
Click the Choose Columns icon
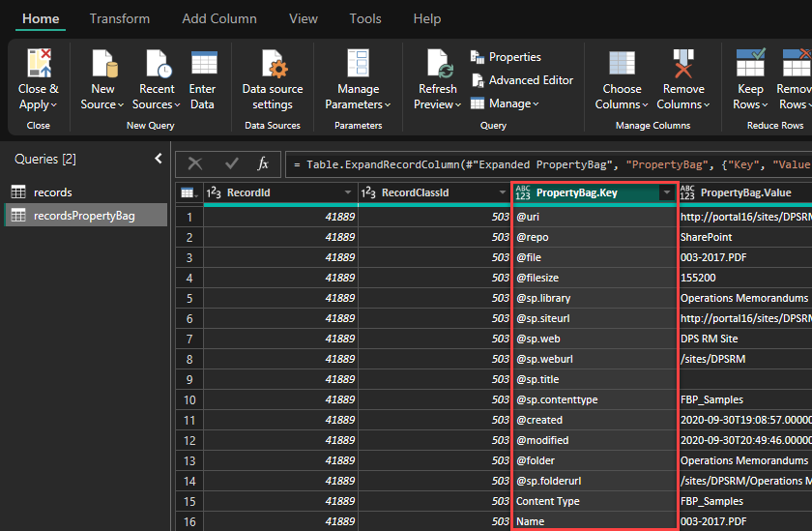coord(622,64)
